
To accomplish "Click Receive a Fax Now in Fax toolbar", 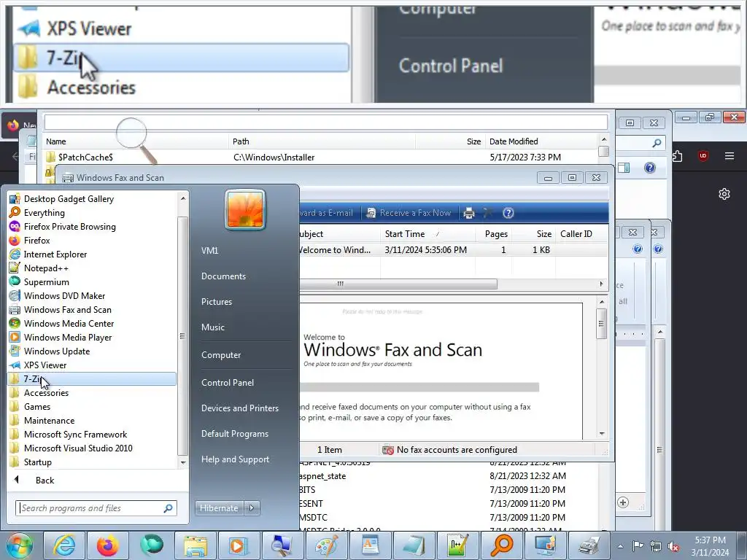I will [409, 213].
